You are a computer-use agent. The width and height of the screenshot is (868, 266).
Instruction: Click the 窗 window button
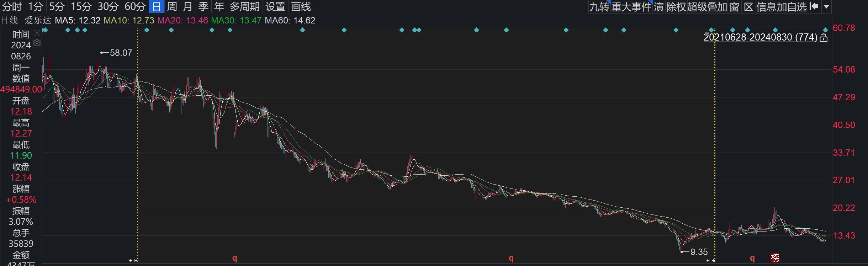[x=734, y=7]
